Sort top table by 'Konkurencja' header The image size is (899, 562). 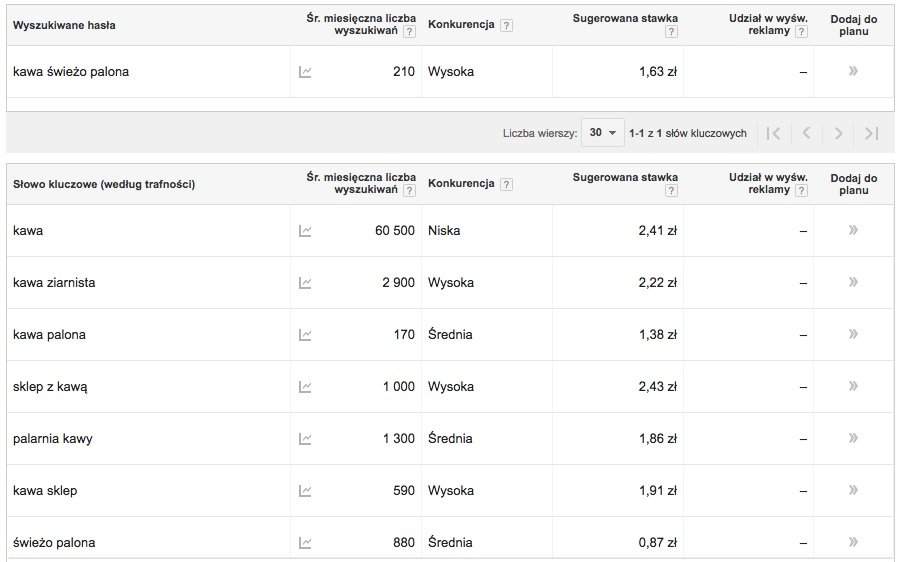coord(461,24)
